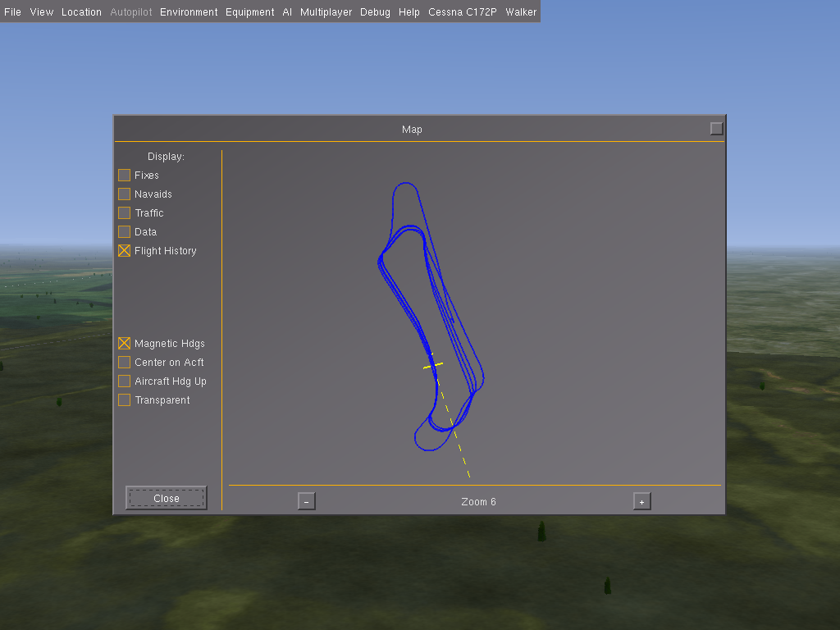The width and height of the screenshot is (840, 630).
Task: Open the File menu
Action: coord(12,11)
